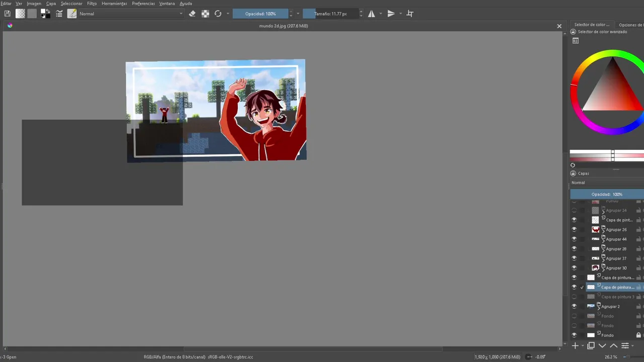
Task: Click the Agrupar 26 layer thumbnail
Action: click(x=596, y=230)
